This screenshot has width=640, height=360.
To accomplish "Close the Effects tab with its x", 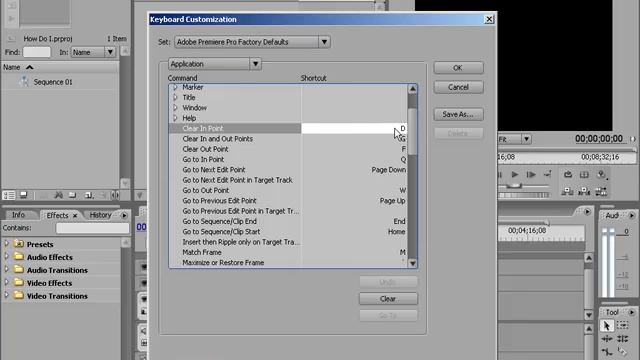I will (x=75, y=216).
